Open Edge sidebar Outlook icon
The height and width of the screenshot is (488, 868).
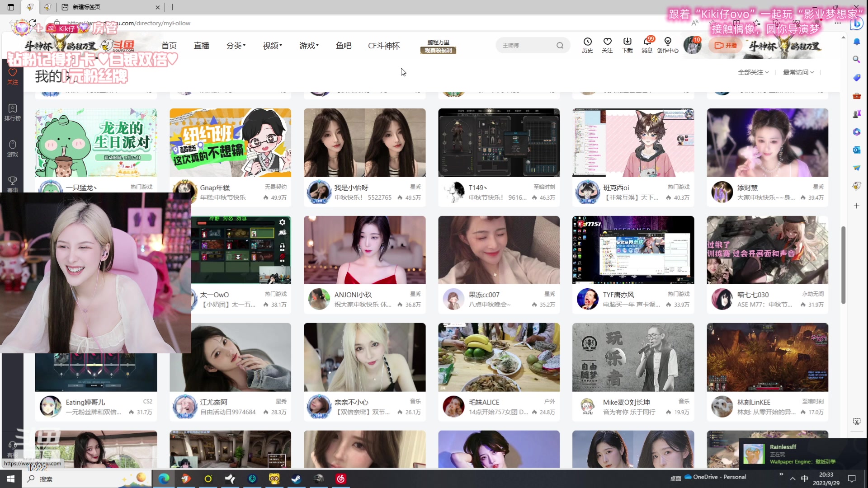pyautogui.click(x=857, y=150)
